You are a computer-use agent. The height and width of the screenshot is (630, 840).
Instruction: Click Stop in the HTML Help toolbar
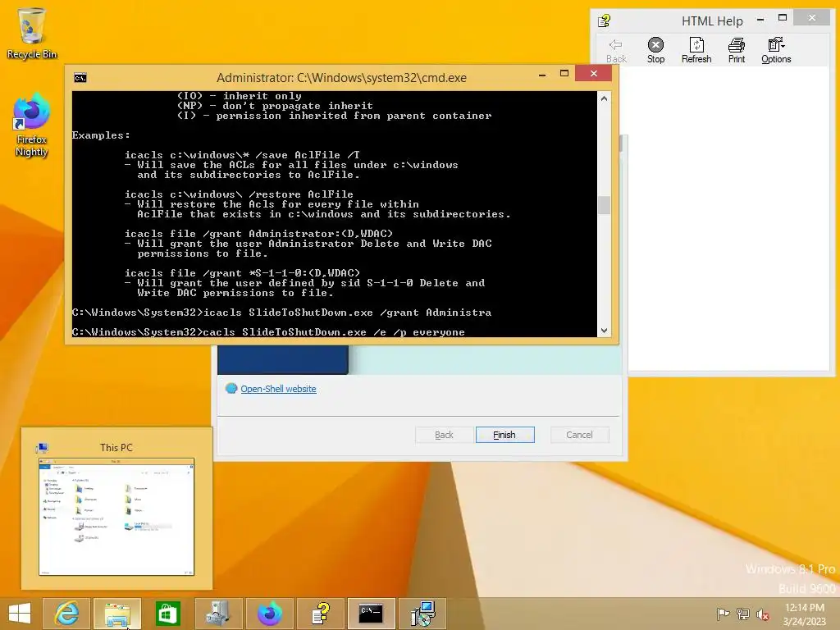coord(655,50)
